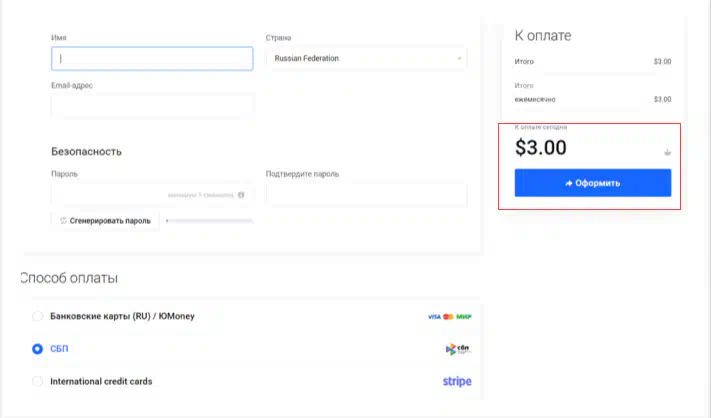
Task: Click the password info icon
Action: (241, 195)
